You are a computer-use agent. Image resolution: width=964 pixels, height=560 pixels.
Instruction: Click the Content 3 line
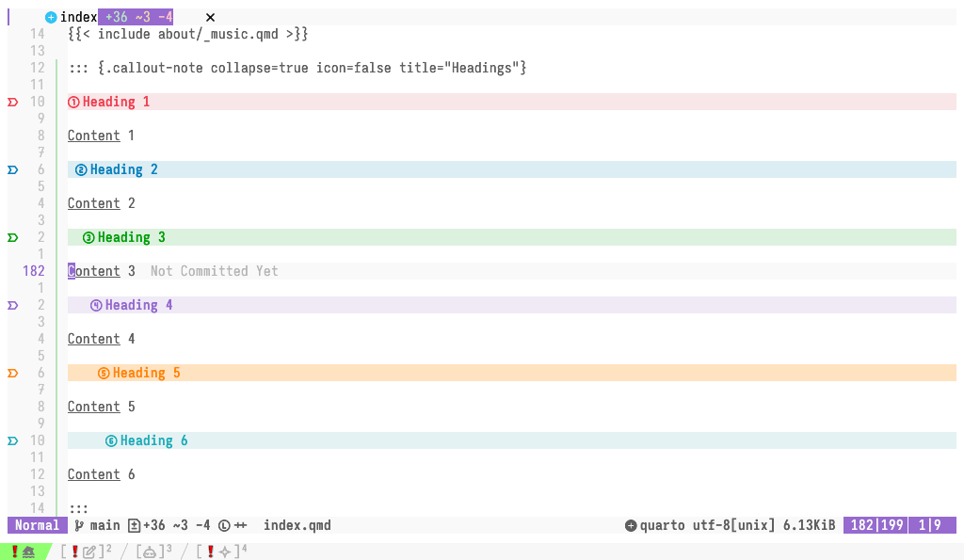[101, 271]
